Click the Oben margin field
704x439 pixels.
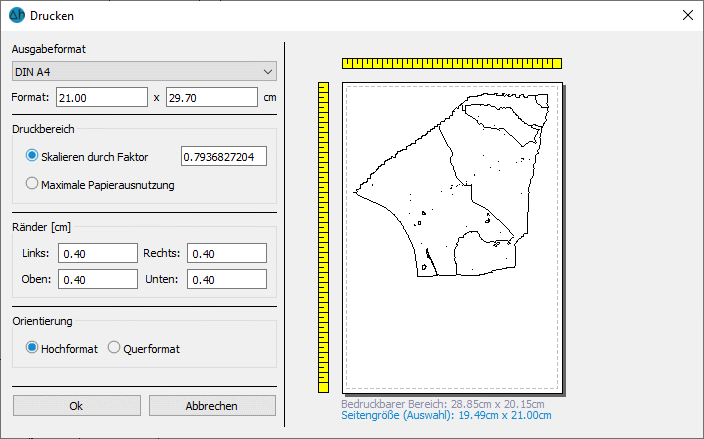pos(98,279)
